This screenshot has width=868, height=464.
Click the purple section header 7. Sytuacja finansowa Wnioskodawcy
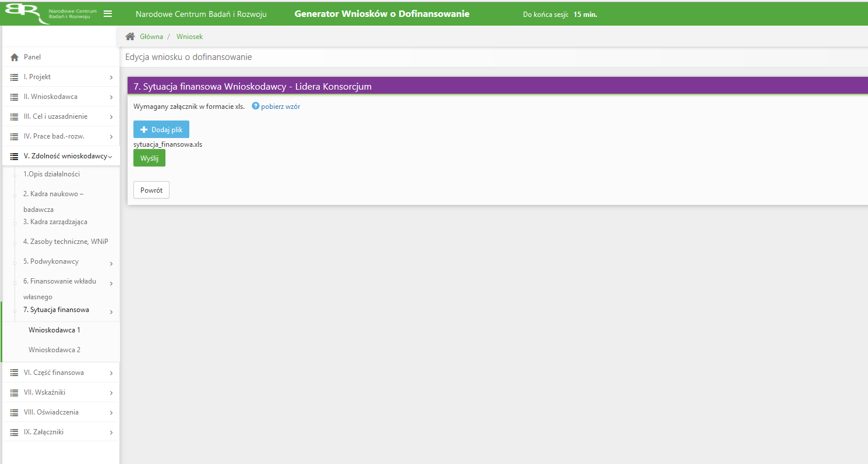click(497, 86)
